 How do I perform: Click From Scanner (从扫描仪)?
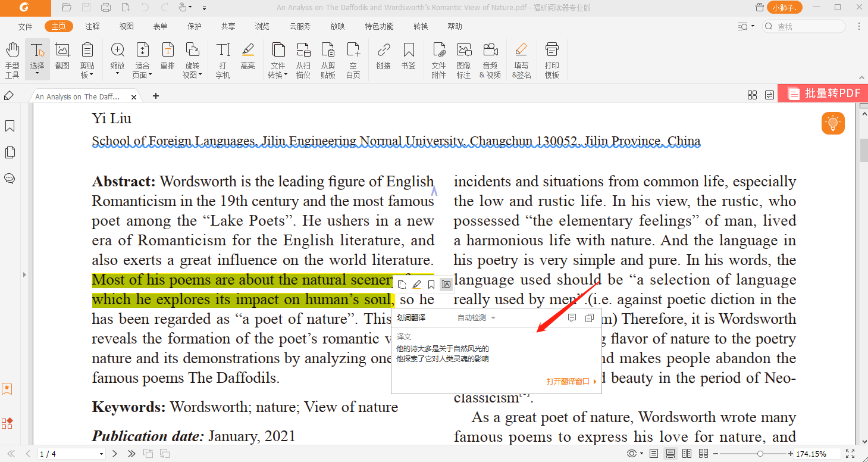coord(303,60)
